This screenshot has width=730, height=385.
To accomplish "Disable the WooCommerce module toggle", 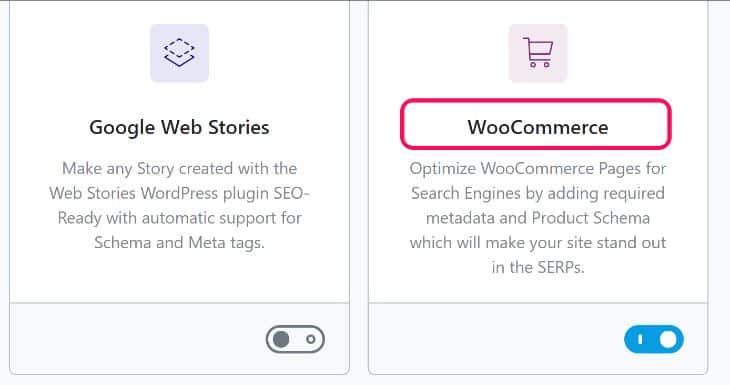I will click(x=654, y=339).
